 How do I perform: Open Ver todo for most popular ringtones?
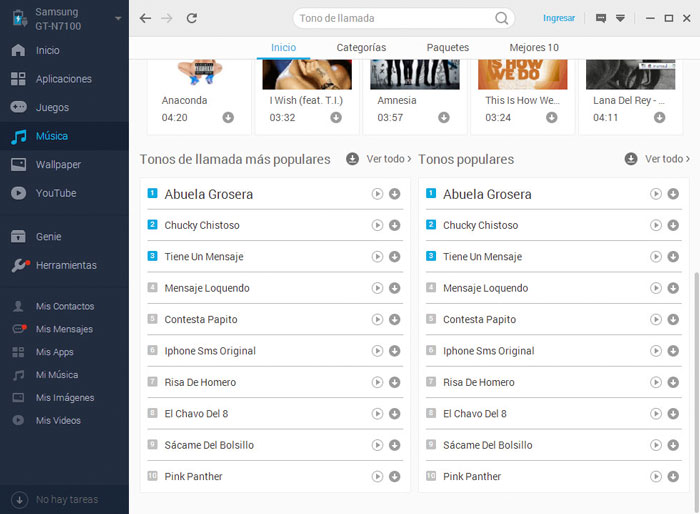point(389,159)
